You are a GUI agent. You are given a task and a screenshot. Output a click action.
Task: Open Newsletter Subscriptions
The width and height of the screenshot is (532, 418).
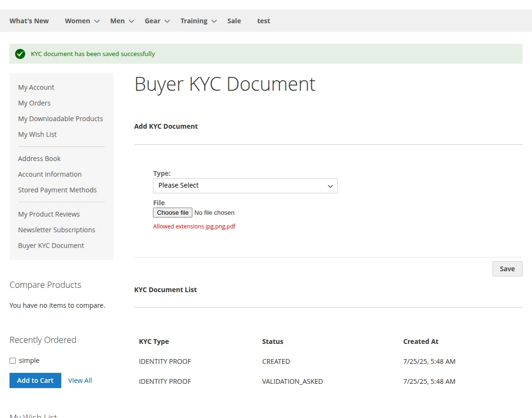coord(57,230)
